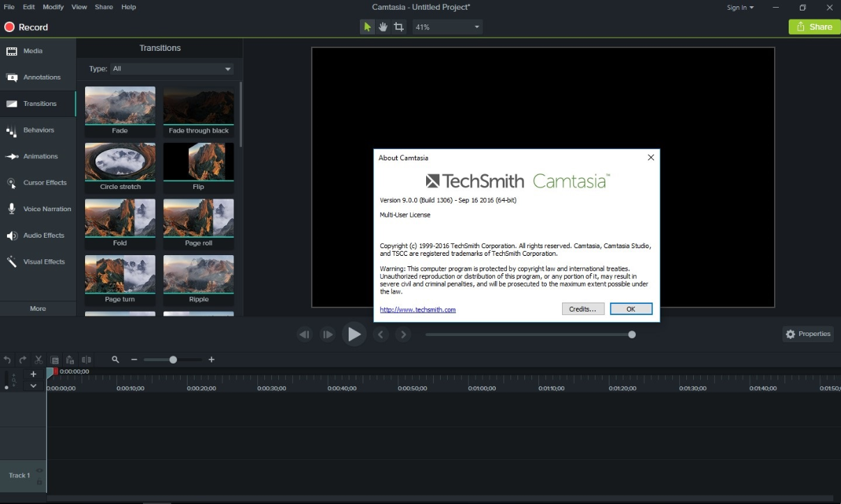Select the Transitions tab in sidebar

coord(38,104)
